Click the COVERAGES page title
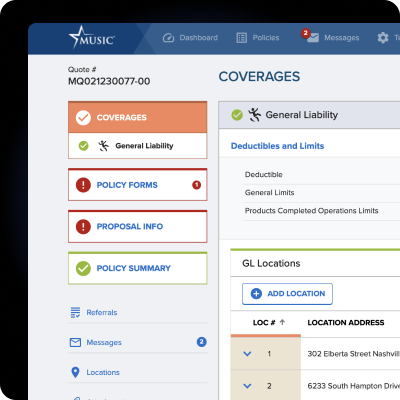This screenshot has width=400, height=400. 259,77
